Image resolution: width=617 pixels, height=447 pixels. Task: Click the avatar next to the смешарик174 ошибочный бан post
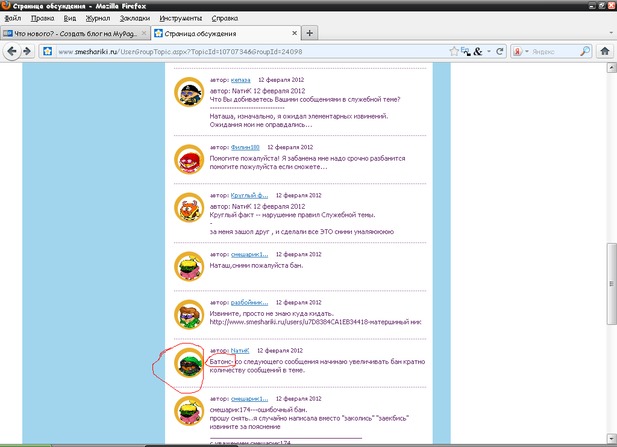[189, 411]
